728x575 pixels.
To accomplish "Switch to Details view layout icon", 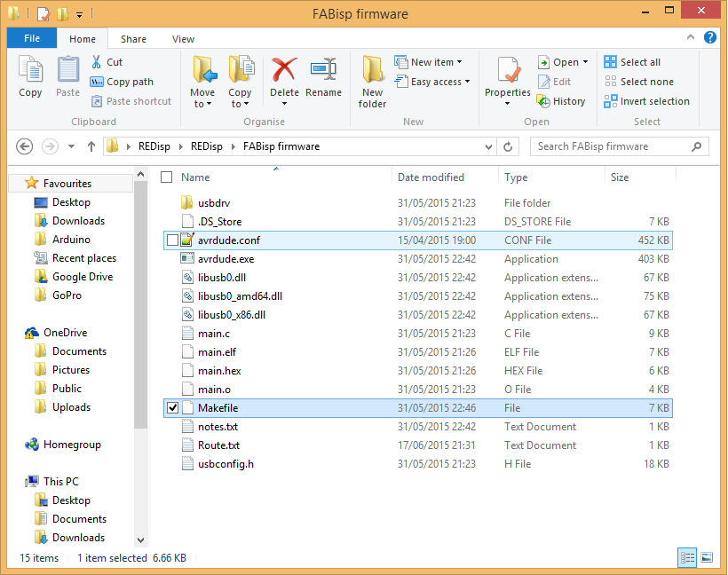I will tap(687, 557).
